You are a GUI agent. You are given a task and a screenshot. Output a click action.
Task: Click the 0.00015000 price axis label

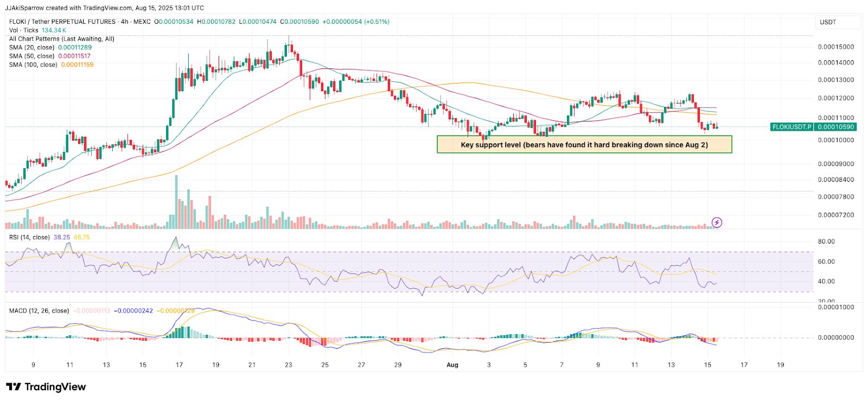coord(835,47)
